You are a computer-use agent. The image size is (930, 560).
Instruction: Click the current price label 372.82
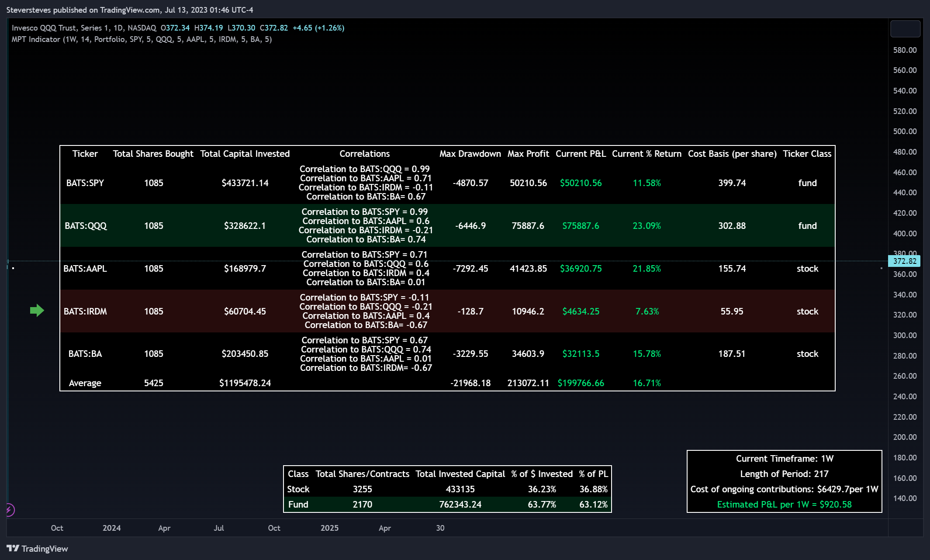(905, 261)
